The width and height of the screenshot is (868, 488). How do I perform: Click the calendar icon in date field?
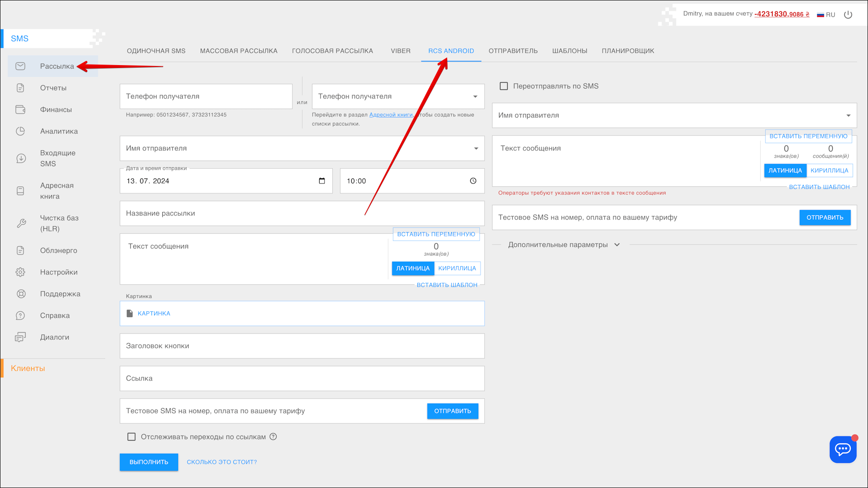pos(322,181)
